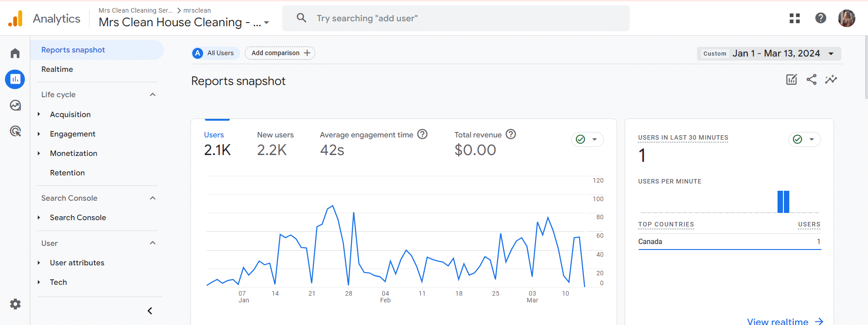Image resolution: width=868 pixels, height=325 pixels.
Task: Collapse the sidebar with the left chevron
Action: point(150,311)
